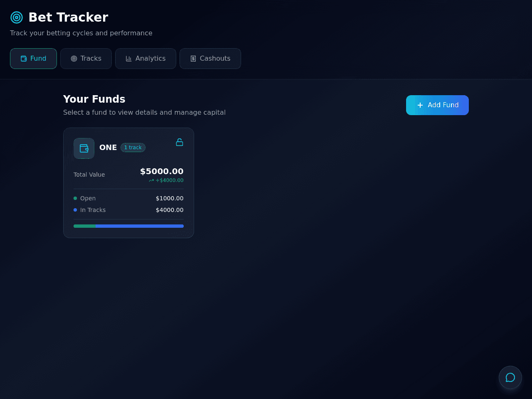Open the Analytics tab

145,59
